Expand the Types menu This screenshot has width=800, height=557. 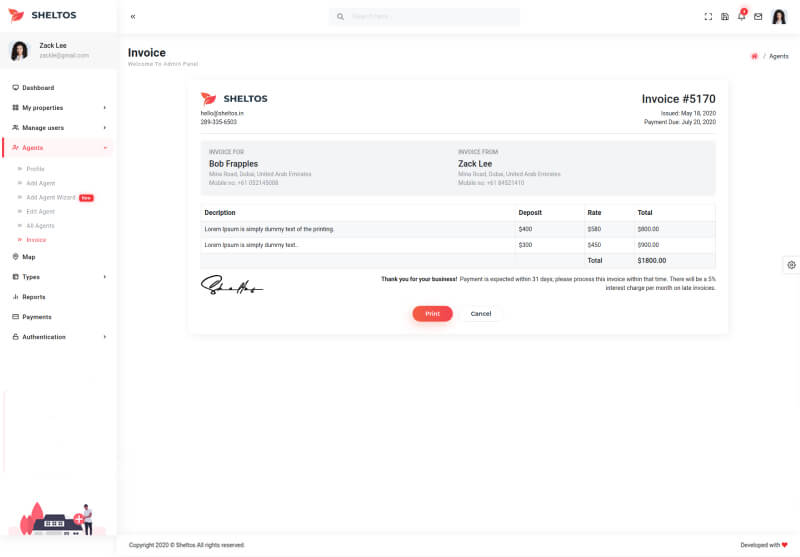click(x=58, y=277)
